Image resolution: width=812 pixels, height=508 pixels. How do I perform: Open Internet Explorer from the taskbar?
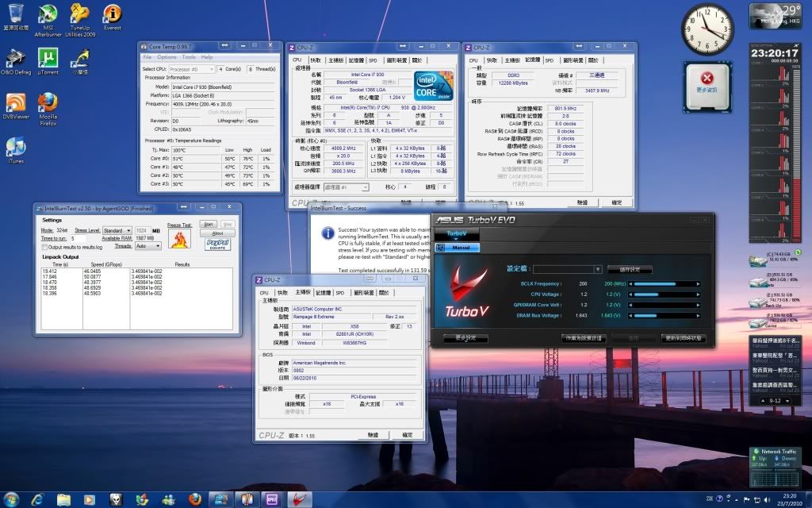(x=37, y=500)
